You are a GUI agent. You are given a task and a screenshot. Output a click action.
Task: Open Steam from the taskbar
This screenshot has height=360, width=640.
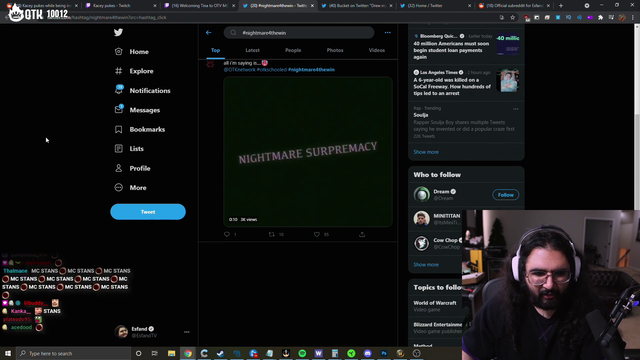click(x=220, y=353)
